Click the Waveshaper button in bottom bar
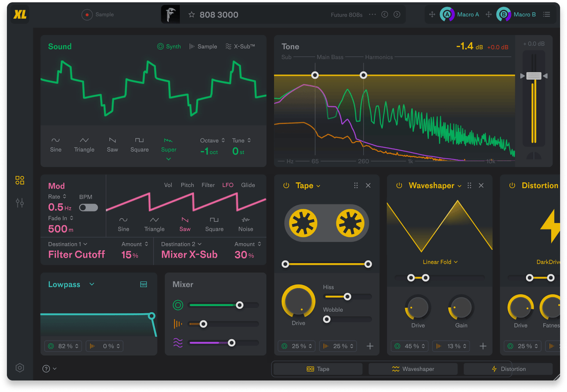The width and height of the screenshot is (567, 392). click(413, 369)
